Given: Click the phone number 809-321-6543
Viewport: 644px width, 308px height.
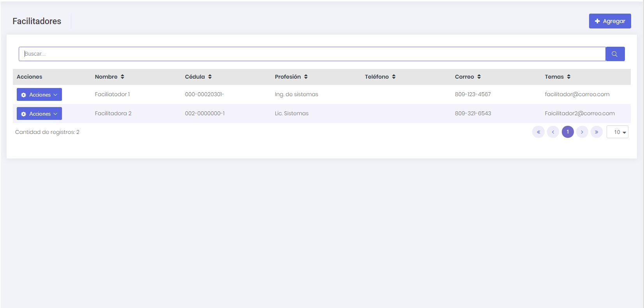Looking at the screenshot, I should click(x=473, y=113).
